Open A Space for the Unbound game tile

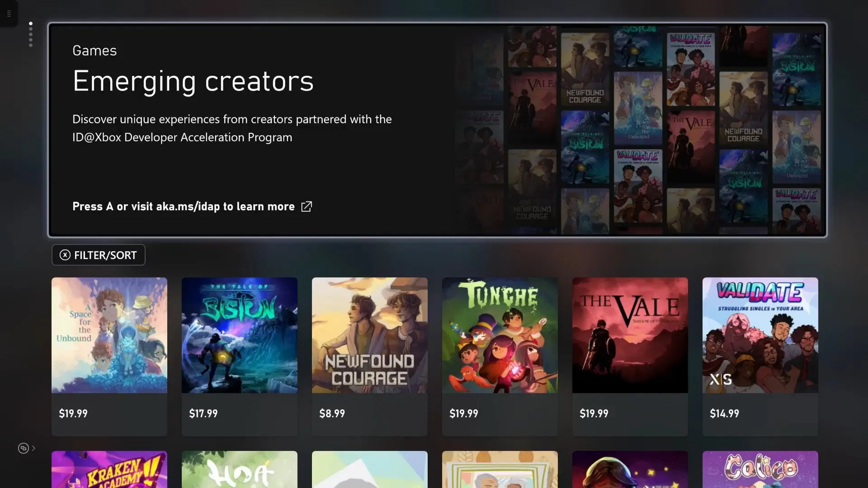click(109, 335)
